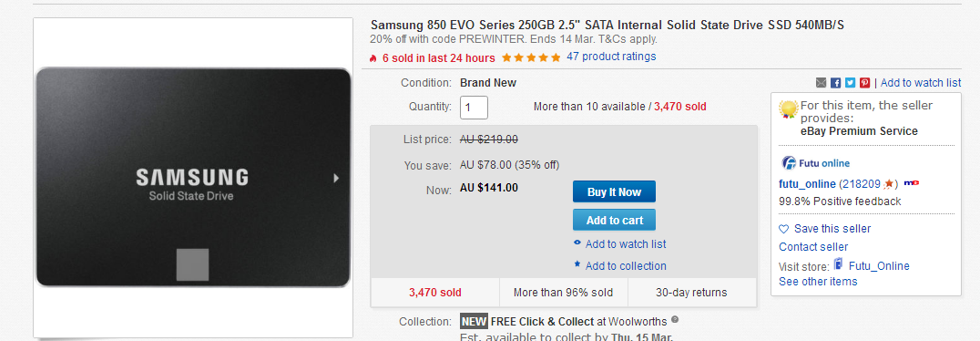Share listing on Facebook icon
Image resolution: width=980 pixels, height=341 pixels.
tap(835, 83)
